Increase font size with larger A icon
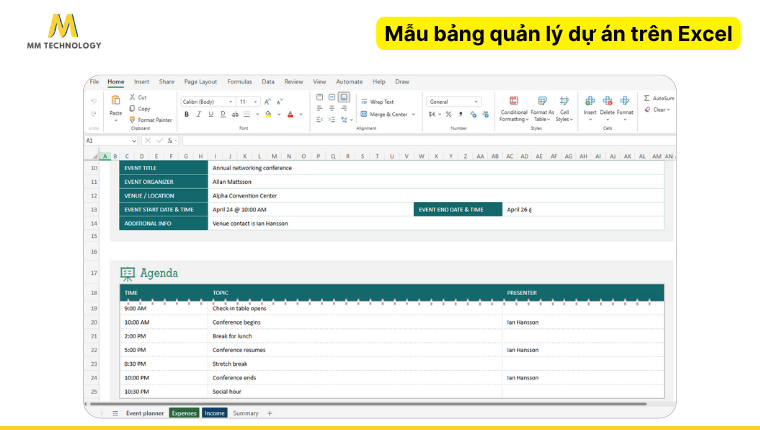This screenshot has height=430, width=760. 268,102
